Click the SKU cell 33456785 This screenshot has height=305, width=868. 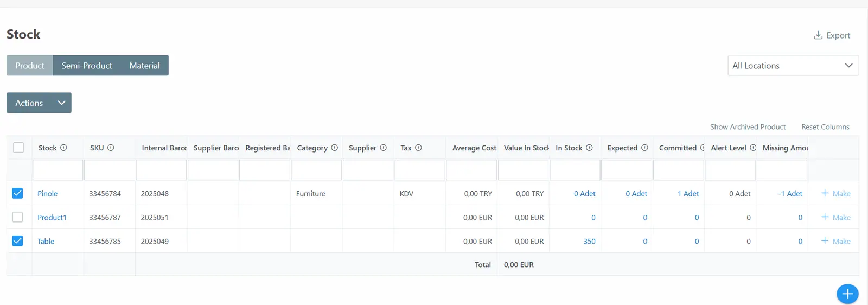pyautogui.click(x=105, y=242)
